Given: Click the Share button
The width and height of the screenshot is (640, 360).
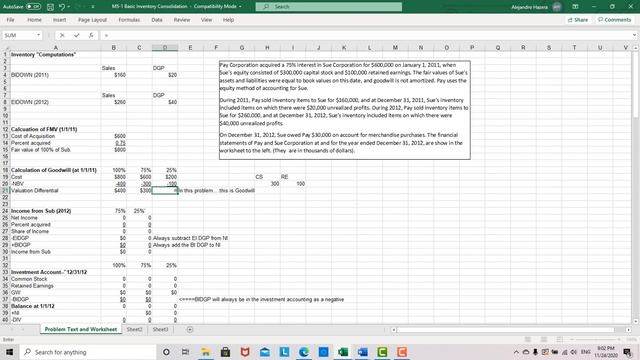Looking at the screenshot, I should pyautogui.click(x=578, y=20).
